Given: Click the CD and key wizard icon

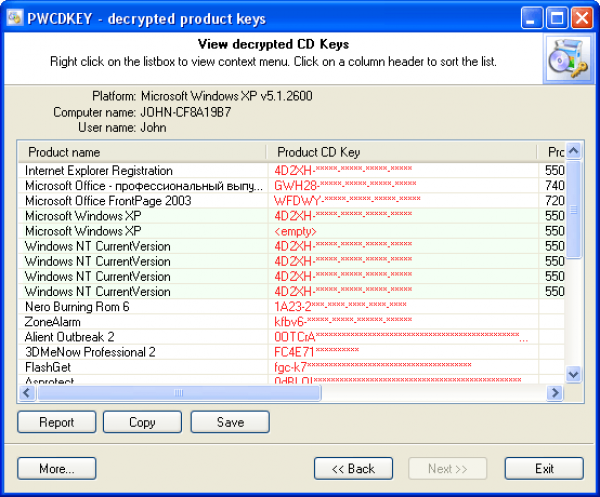Looking at the screenshot, I should point(563,59).
